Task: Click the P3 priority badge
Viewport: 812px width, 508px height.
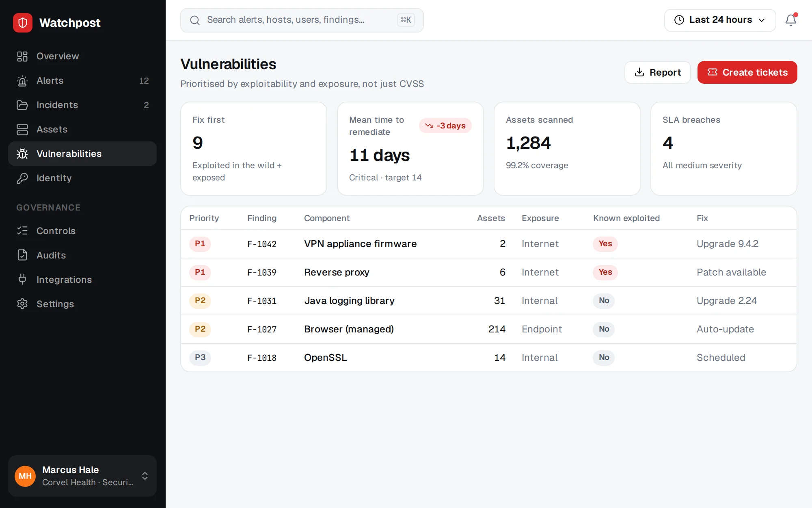Action: (x=200, y=358)
